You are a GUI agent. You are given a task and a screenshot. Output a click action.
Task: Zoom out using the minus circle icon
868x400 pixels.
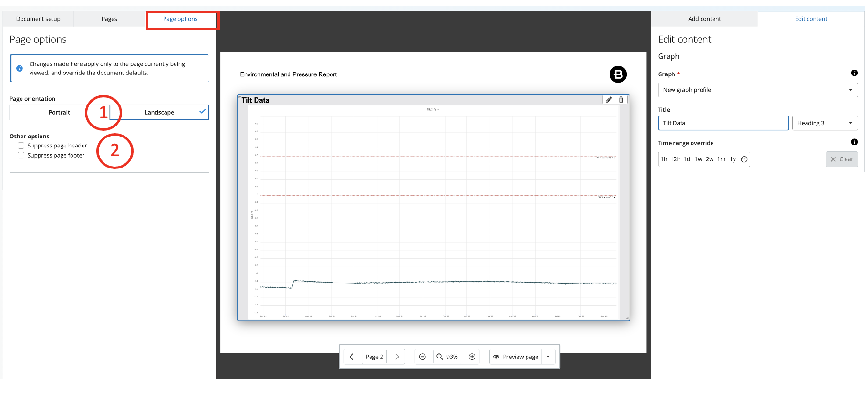coord(422,357)
